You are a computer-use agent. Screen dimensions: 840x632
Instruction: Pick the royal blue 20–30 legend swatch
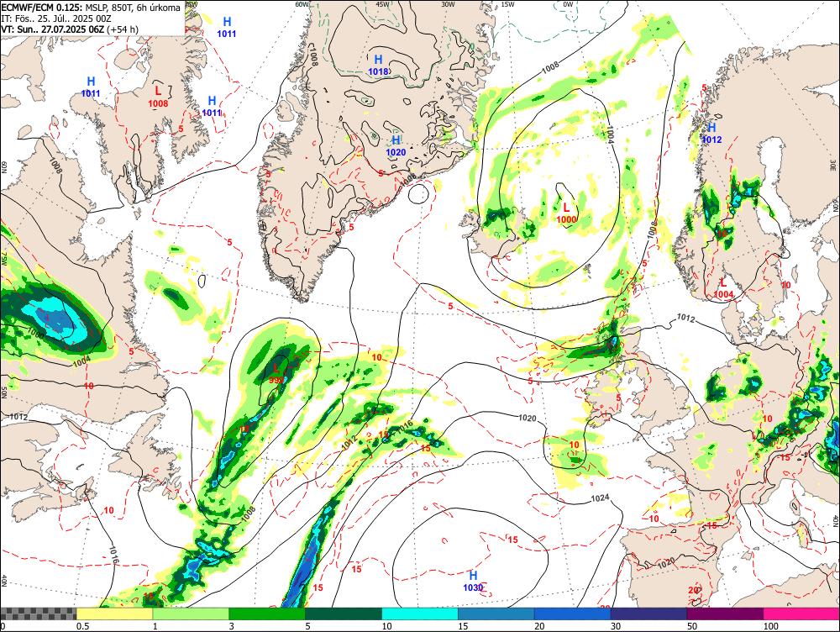tap(573, 614)
